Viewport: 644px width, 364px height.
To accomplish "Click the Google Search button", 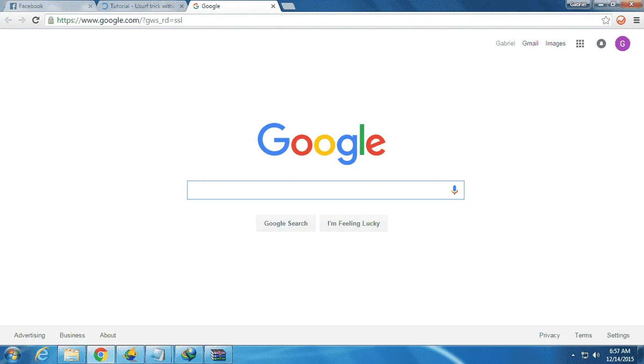I will tap(286, 224).
